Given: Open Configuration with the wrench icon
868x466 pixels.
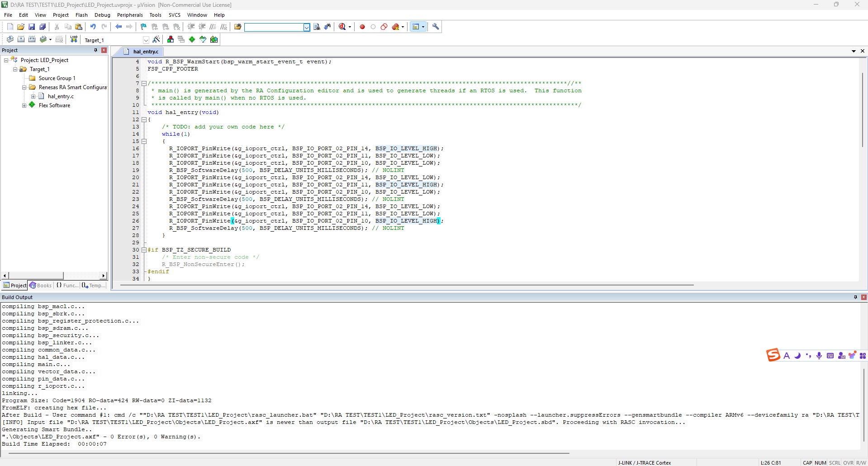Looking at the screenshot, I should (x=436, y=27).
